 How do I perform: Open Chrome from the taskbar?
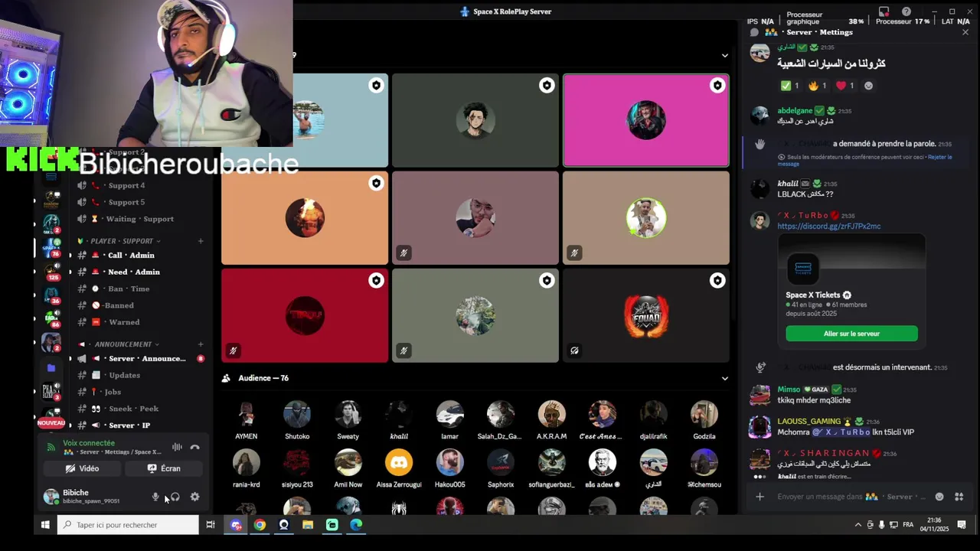tap(260, 525)
